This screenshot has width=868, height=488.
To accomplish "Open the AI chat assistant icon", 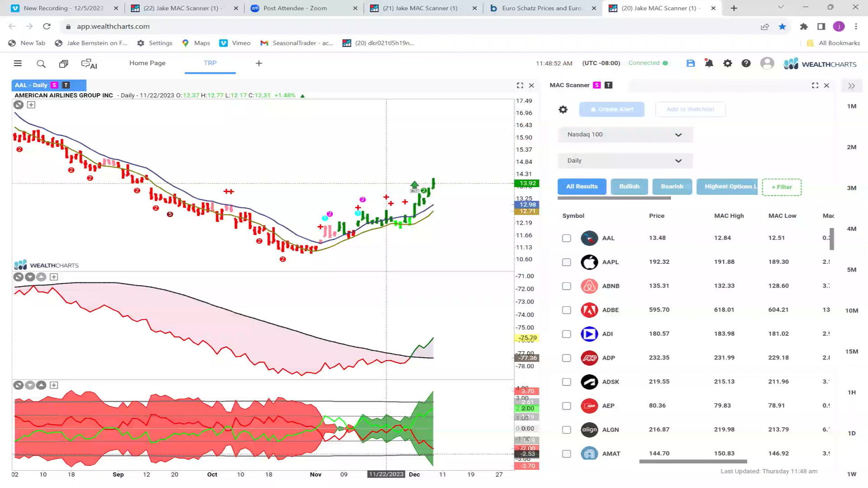I will [89, 64].
